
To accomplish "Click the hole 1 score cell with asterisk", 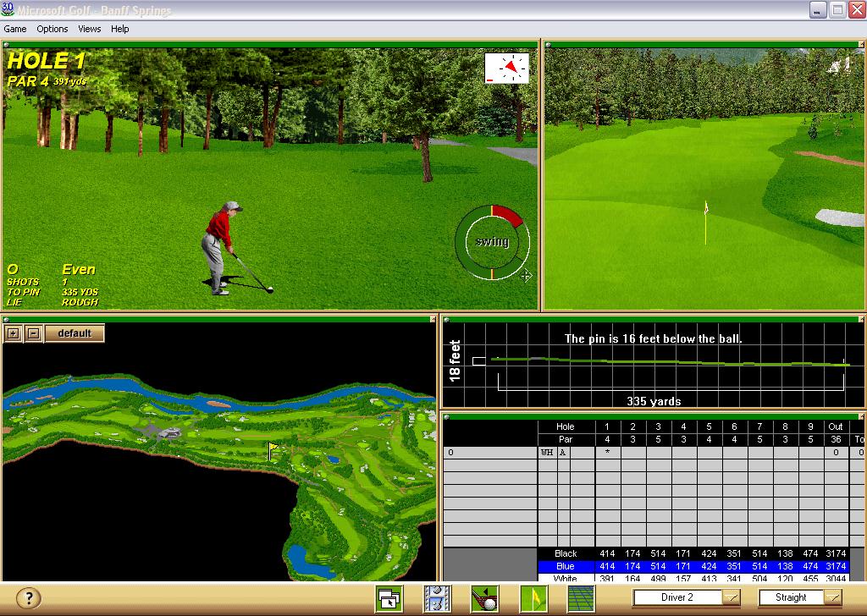I will tap(607, 453).
